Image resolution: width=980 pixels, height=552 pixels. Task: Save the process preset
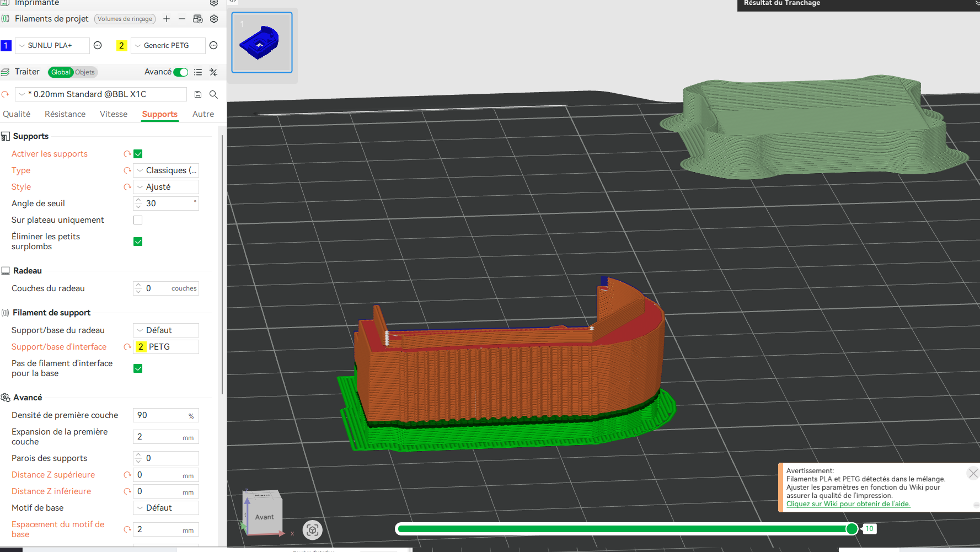tap(198, 94)
